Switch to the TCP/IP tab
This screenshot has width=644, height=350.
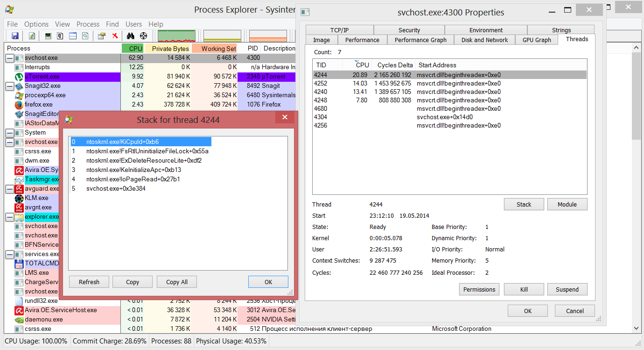pos(339,30)
